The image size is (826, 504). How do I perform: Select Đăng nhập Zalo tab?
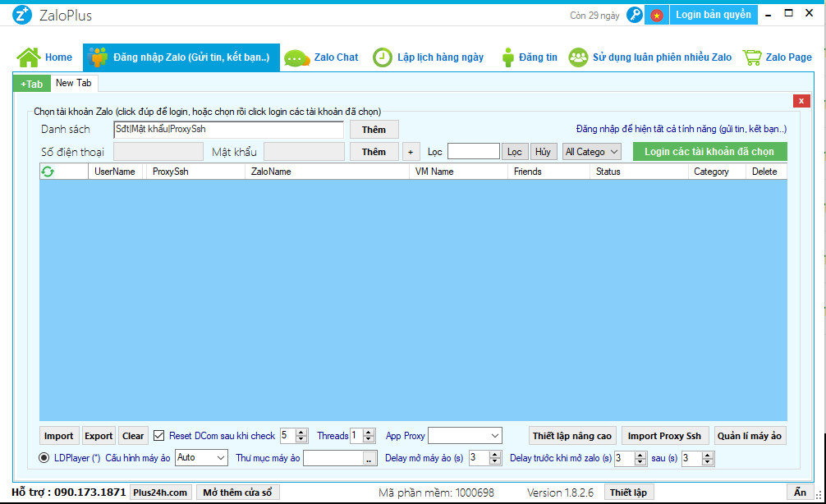click(181, 57)
